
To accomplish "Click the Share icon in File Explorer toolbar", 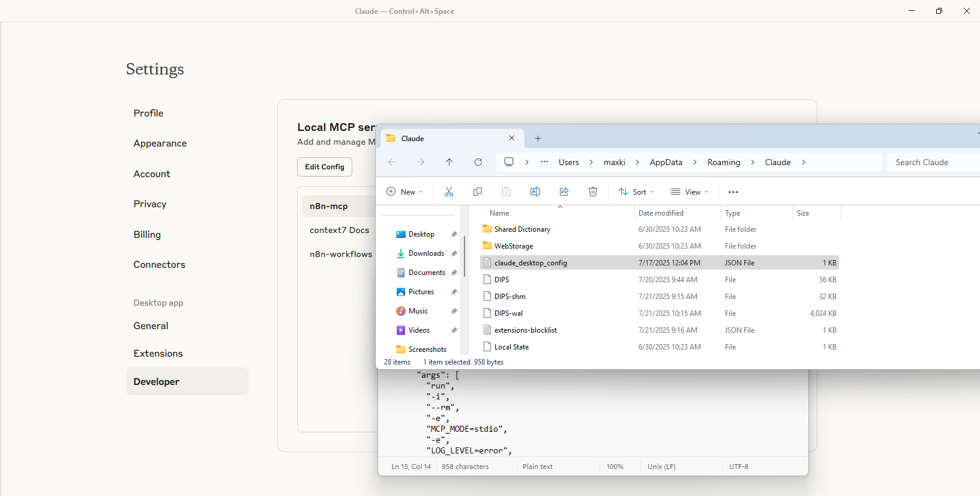I will click(564, 192).
